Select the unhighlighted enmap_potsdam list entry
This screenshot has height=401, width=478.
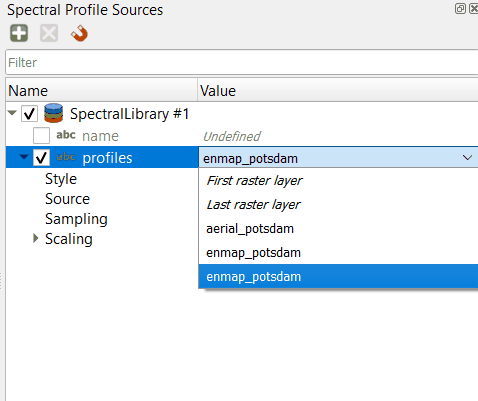[338, 253]
